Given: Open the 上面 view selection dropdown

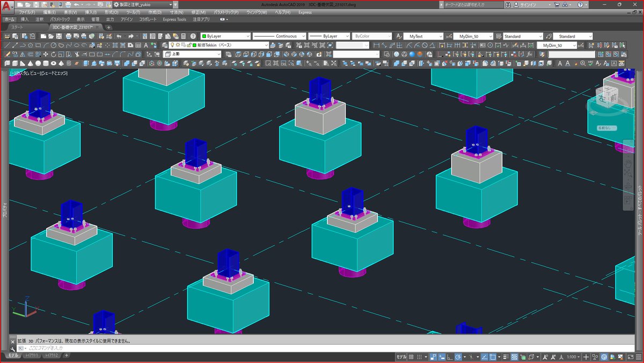Looking at the screenshot, I should click(192, 54).
